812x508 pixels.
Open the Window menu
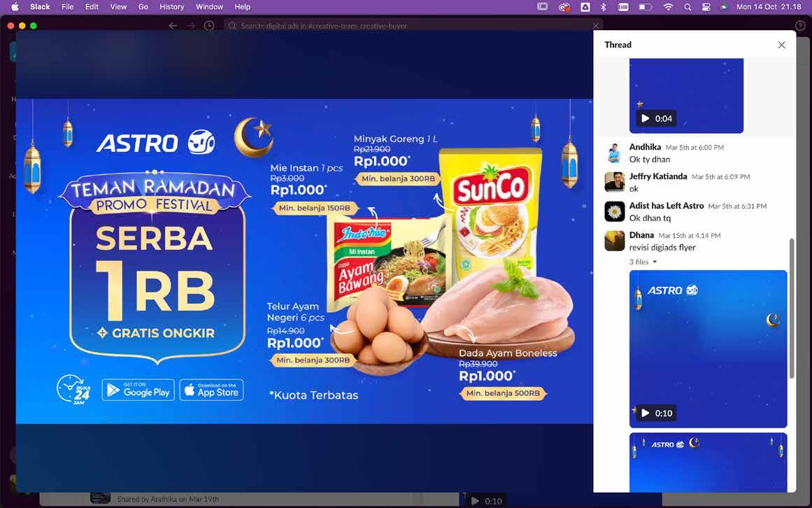[x=209, y=7]
